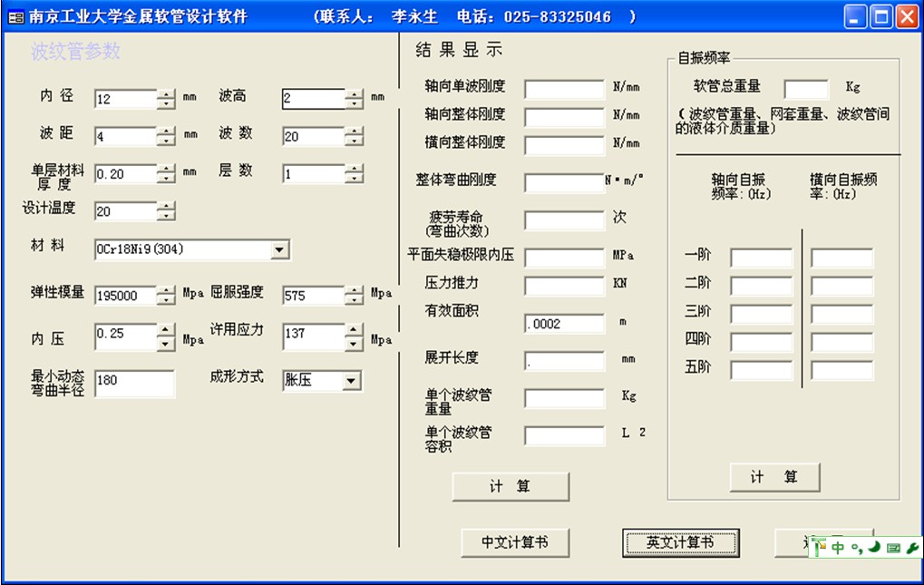Increase 单层材料厚度 with up spinner
The width and height of the screenshot is (924, 585).
click(167, 170)
